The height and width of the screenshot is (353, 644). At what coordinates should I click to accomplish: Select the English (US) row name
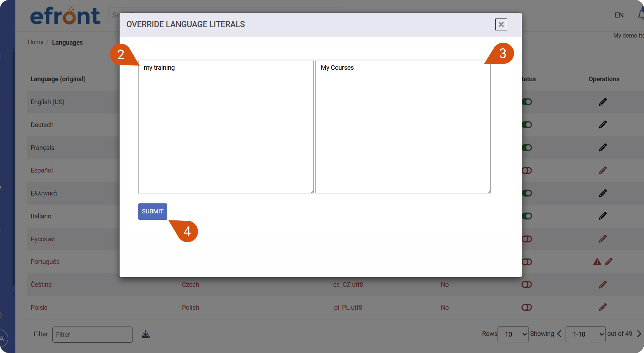(48, 102)
